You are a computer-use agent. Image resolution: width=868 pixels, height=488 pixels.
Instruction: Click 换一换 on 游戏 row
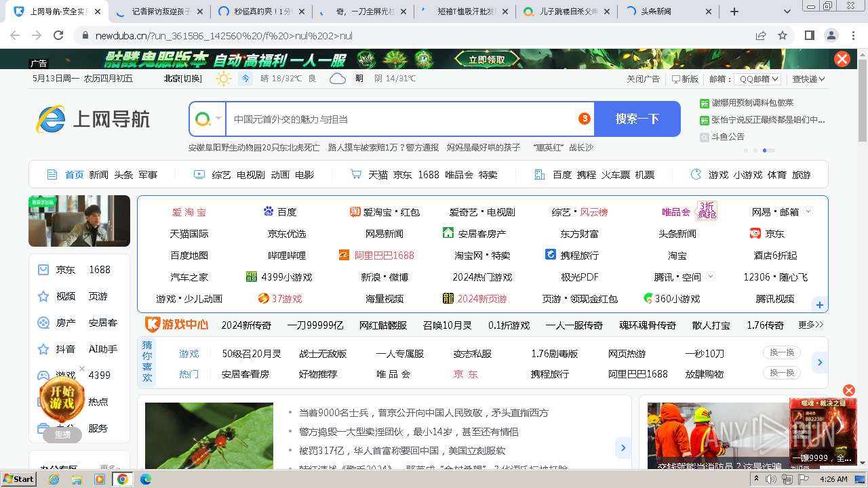point(781,353)
